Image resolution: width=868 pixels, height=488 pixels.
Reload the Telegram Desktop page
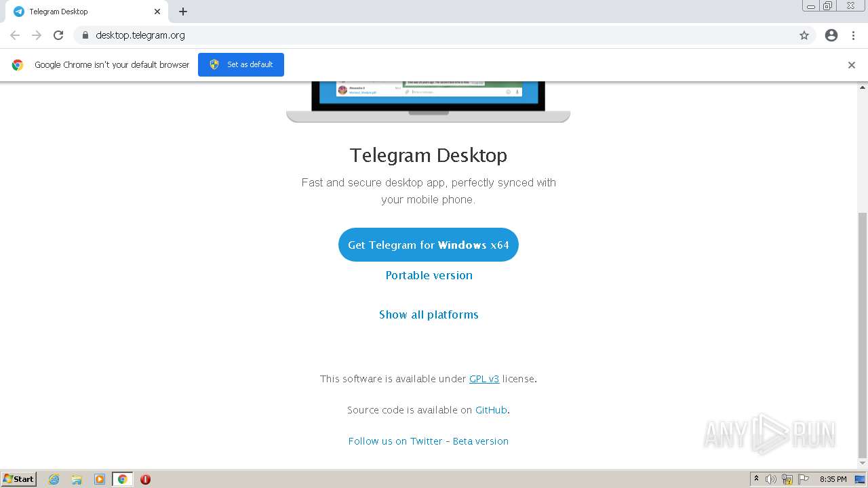point(58,35)
